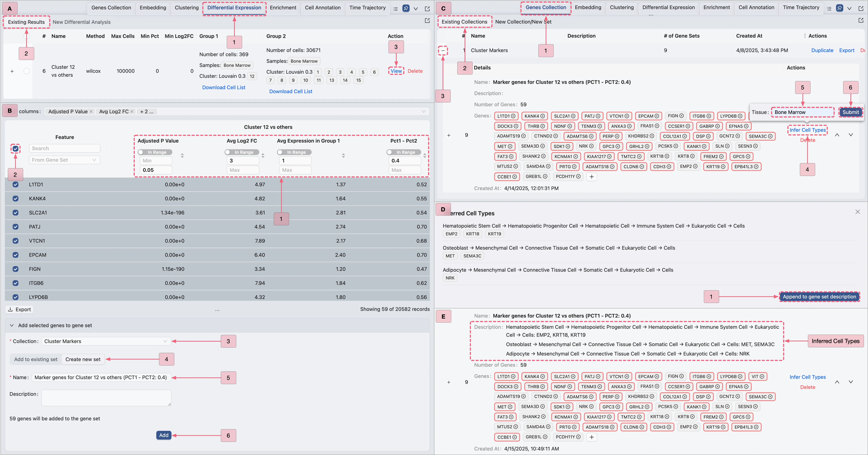868x455 pixels.
Task: Remove the L1TD1 gene tag in panel C
Action: tap(513, 116)
